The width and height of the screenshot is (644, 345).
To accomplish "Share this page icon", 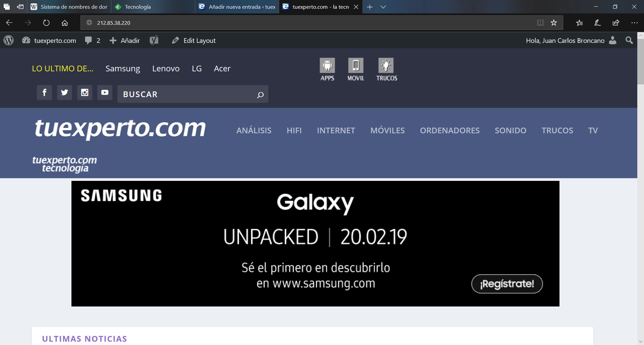I will 616,23.
